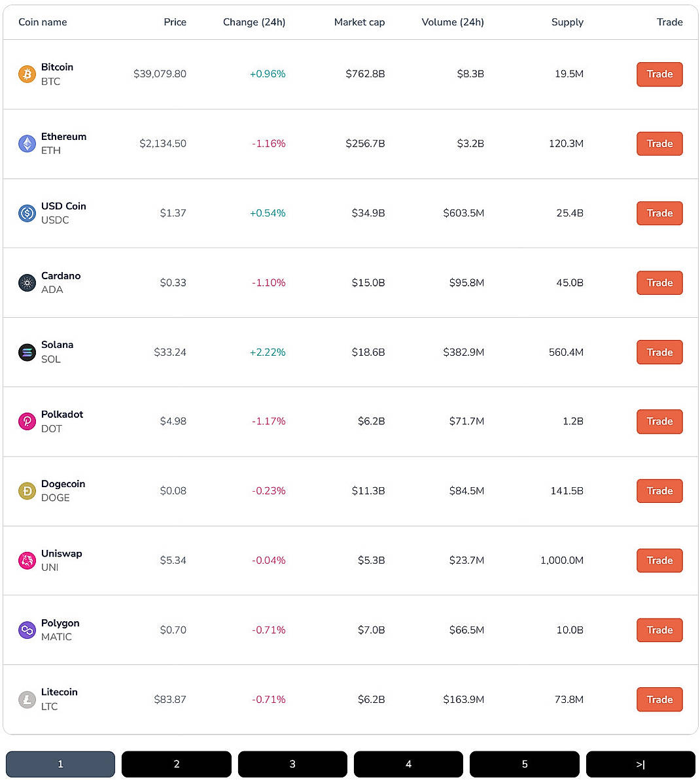The width and height of the screenshot is (700, 784).
Task: Sort by the Market cap column
Action: click(x=360, y=22)
